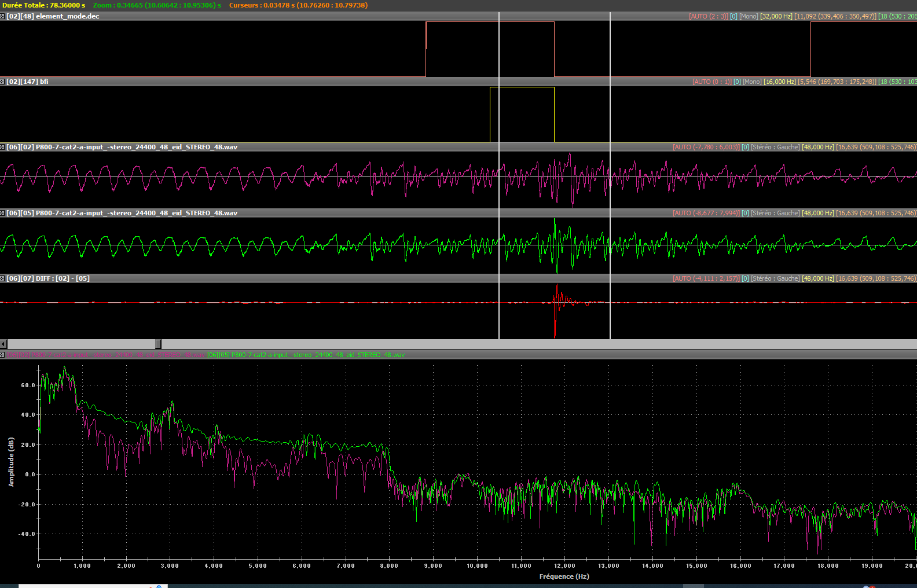Click the DIFF track's small header icon
This screenshot has width=917, height=588.
tap(2, 278)
